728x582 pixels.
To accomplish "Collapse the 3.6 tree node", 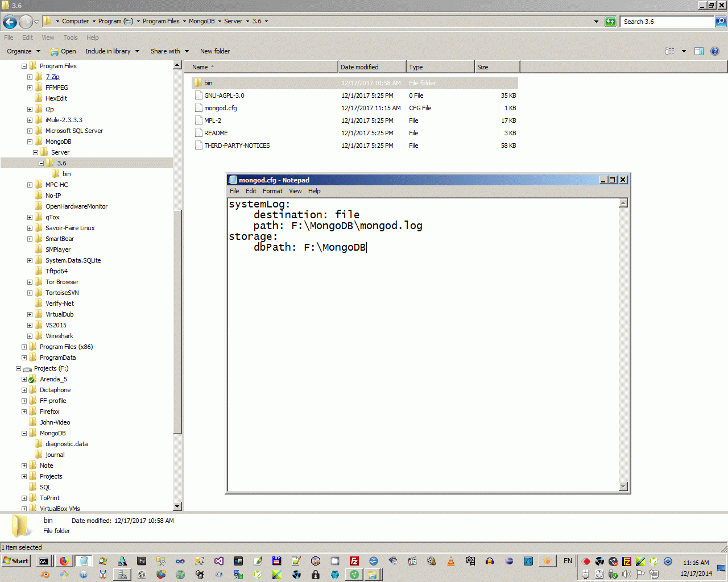I will point(41,163).
